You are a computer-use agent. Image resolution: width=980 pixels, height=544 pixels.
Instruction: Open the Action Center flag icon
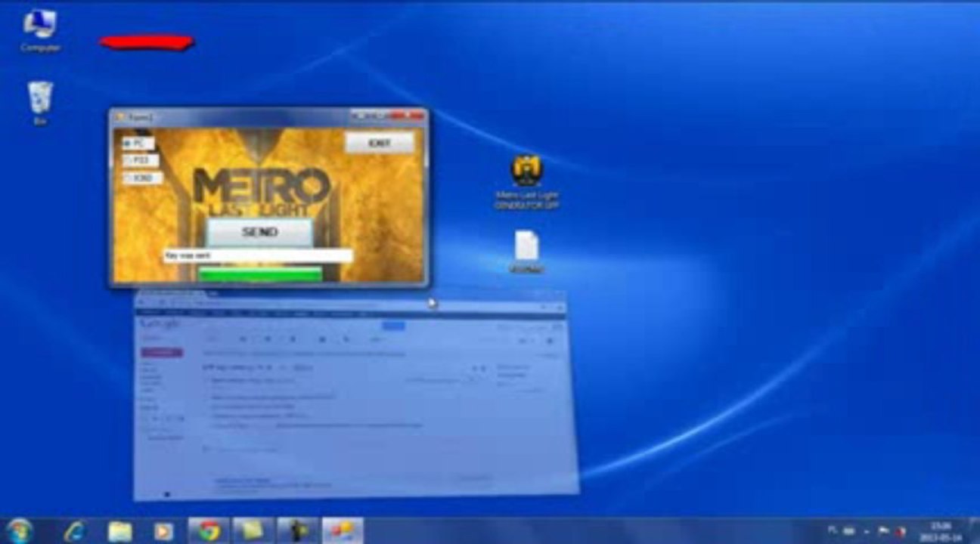[882, 530]
